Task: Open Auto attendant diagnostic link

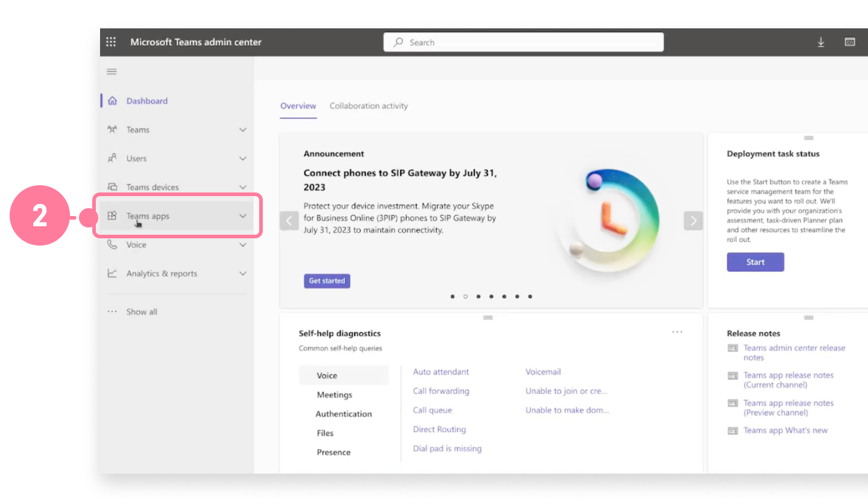Action: tap(441, 372)
